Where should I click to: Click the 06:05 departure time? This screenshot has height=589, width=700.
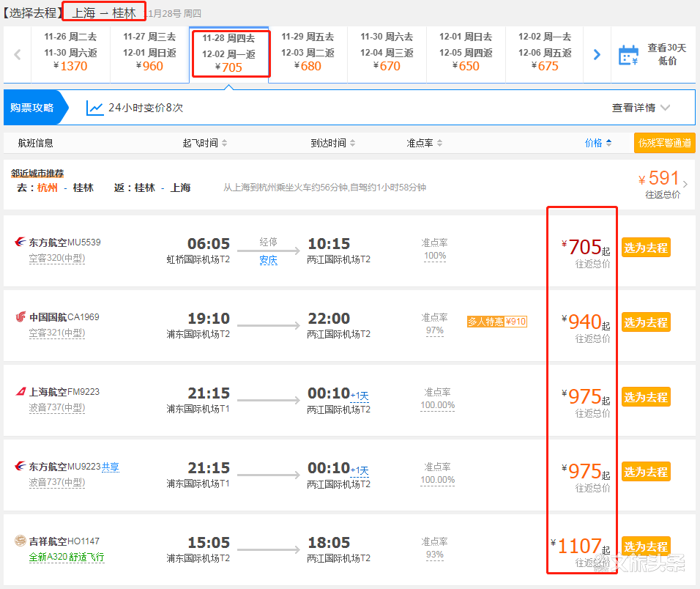pos(209,244)
